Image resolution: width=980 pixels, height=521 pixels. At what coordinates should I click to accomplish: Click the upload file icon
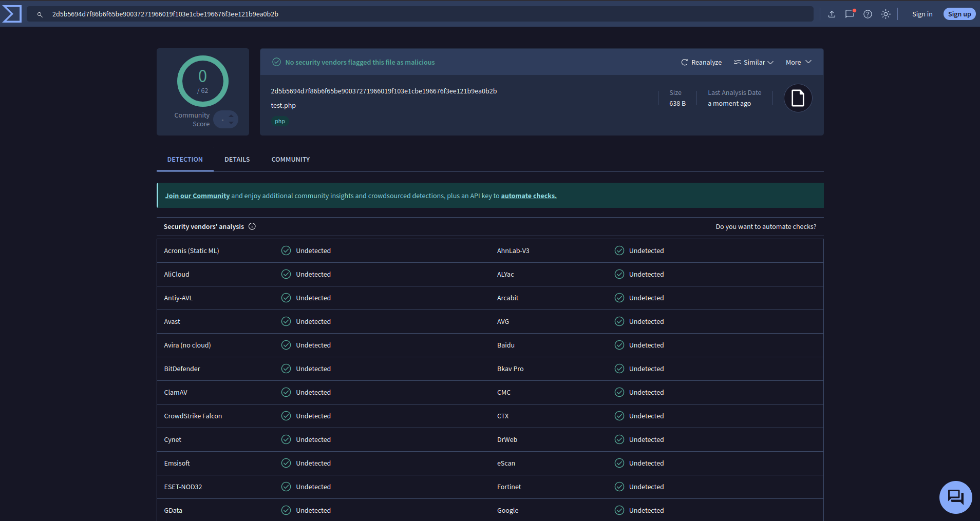(x=832, y=14)
